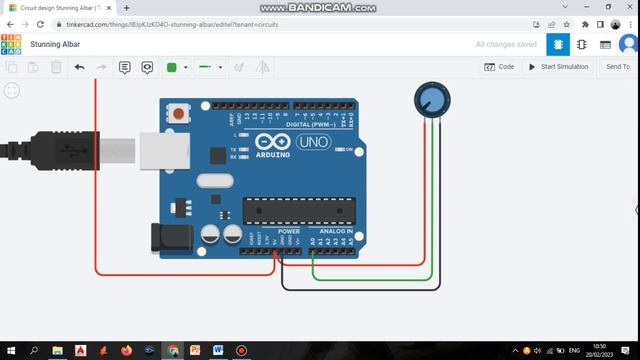The height and width of the screenshot is (360, 640).
Task: Redo the last action
Action: [101, 67]
